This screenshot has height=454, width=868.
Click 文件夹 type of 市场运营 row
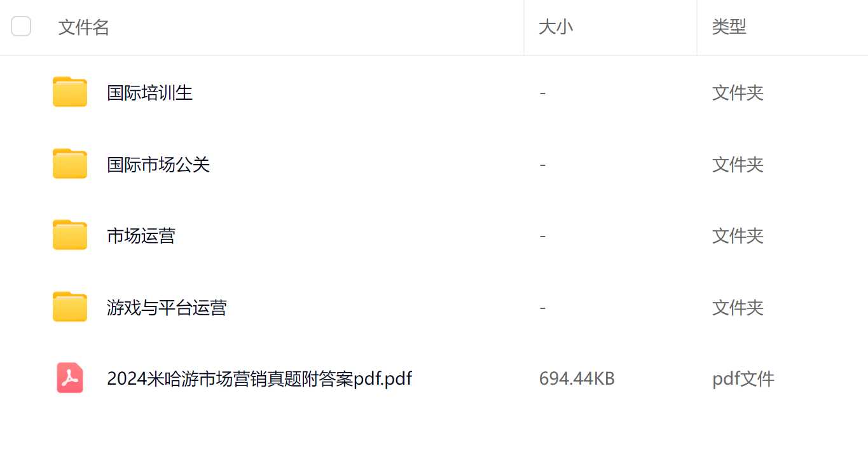(x=738, y=236)
